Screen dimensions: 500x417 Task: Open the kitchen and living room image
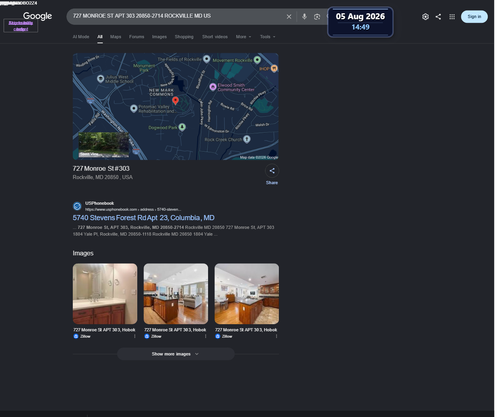(x=176, y=294)
